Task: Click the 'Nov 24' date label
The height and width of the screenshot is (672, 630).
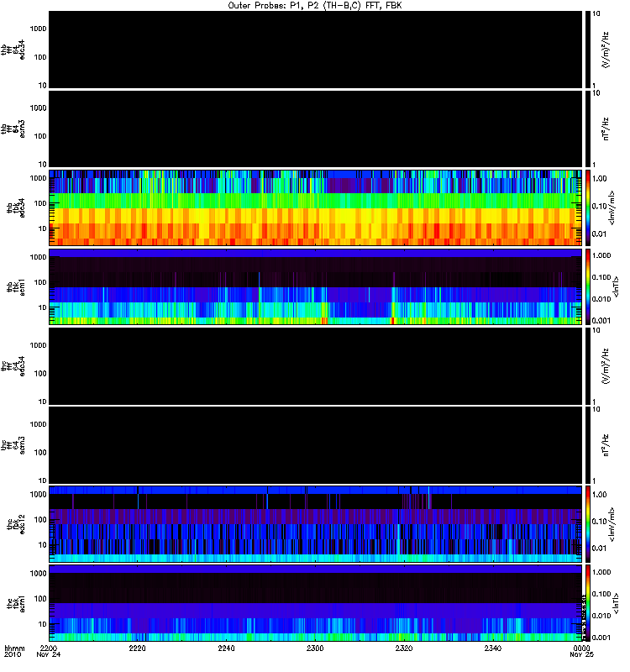Action: pyautogui.click(x=49, y=654)
